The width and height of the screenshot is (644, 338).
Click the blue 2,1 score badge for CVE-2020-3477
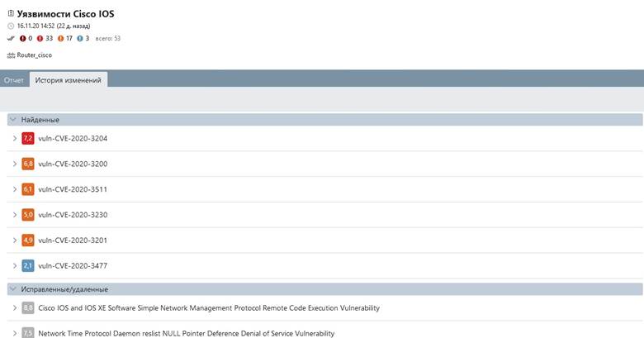28,265
